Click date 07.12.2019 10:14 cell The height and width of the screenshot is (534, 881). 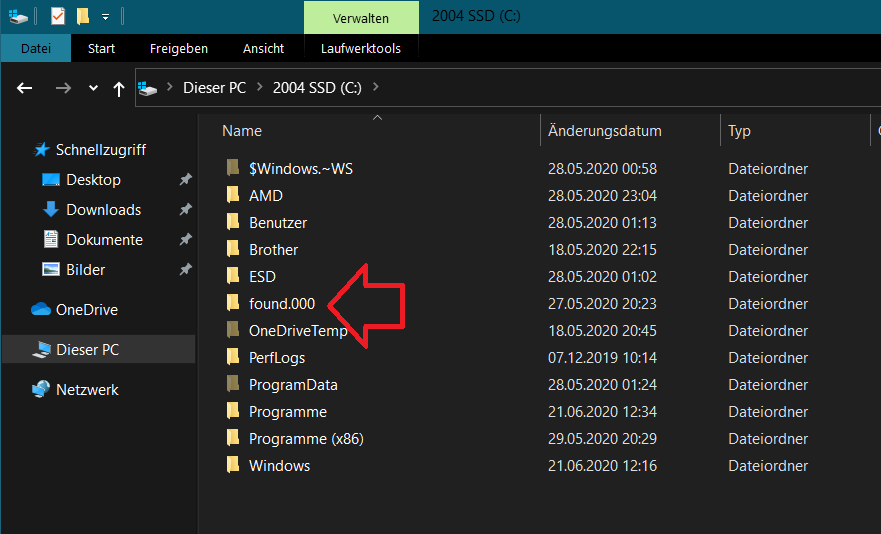click(602, 357)
